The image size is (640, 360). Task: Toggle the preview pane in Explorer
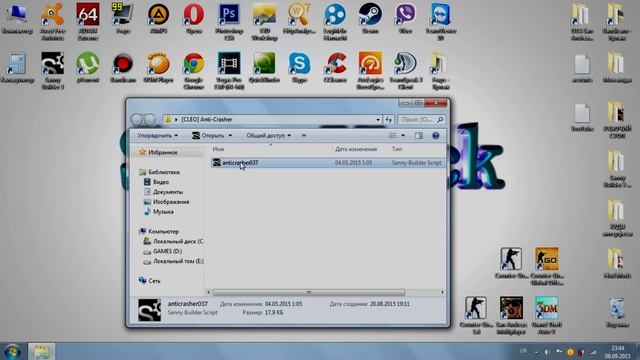click(x=418, y=136)
